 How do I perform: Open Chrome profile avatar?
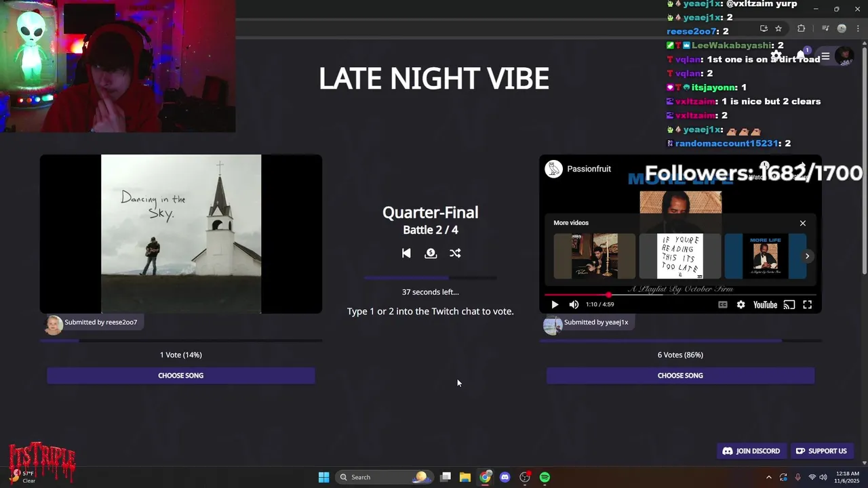click(842, 28)
